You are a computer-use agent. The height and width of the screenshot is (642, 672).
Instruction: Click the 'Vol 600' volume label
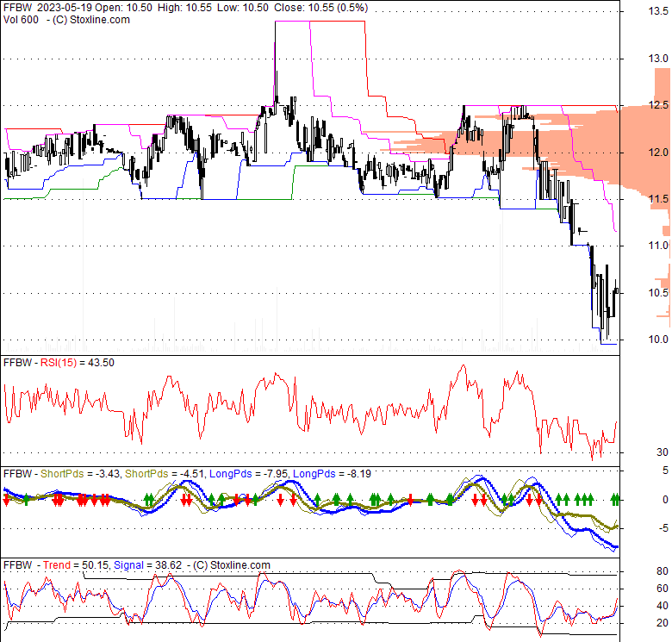(21, 20)
